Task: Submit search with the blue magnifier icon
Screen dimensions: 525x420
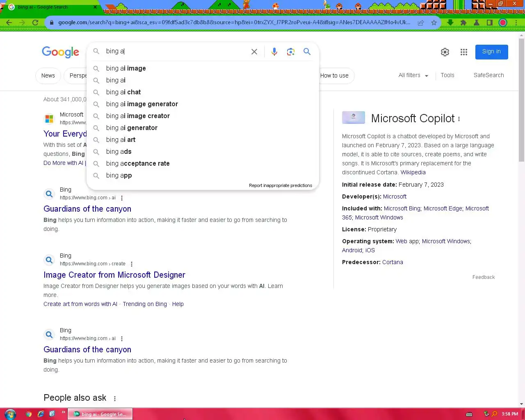Action: pyautogui.click(x=307, y=52)
